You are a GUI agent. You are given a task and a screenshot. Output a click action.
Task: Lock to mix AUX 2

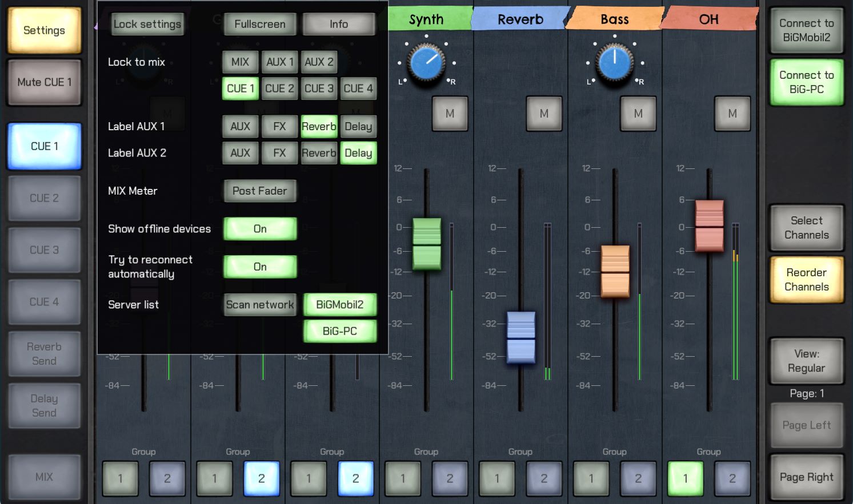[319, 62]
